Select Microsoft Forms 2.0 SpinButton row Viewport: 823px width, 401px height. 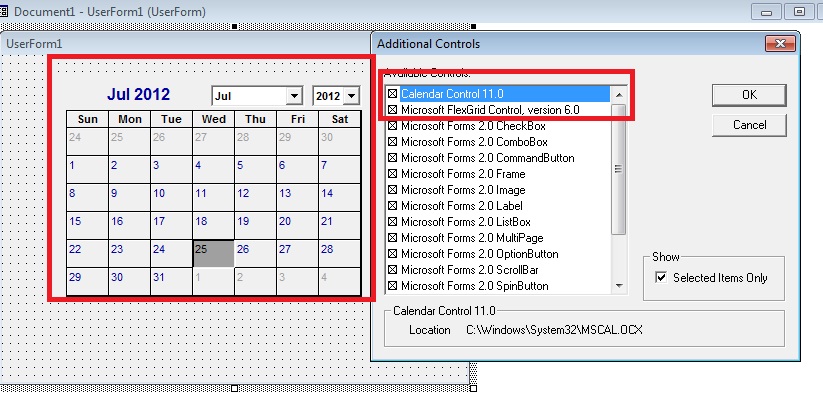(x=499, y=286)
